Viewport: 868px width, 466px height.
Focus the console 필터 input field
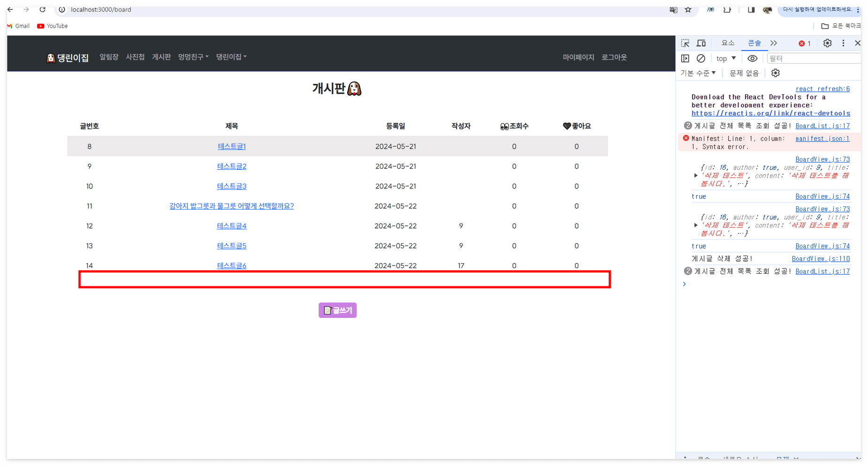click(814, 59)
